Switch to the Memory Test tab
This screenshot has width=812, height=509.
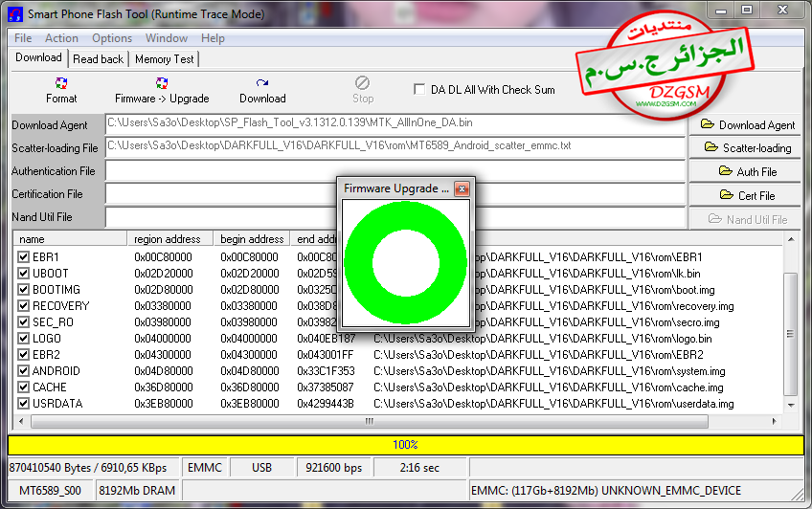click(164, 59)
